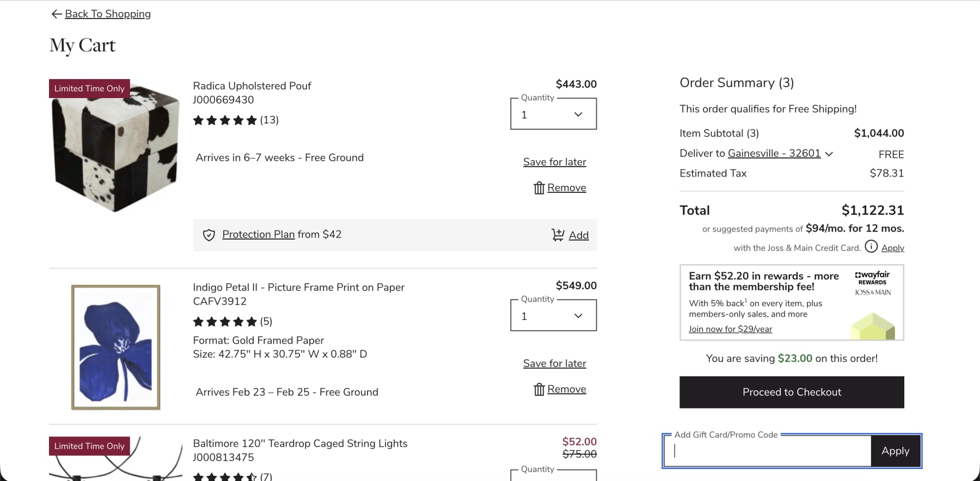Click trash icon for Radica Upholstered Pouf
The height and width of the screenshot is (481, 980).
[x=539, y=188]
